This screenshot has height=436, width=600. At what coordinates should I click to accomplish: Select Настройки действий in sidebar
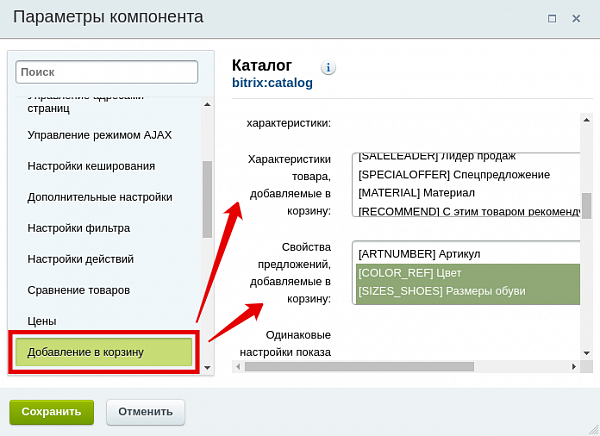click(x=81, y=259)
